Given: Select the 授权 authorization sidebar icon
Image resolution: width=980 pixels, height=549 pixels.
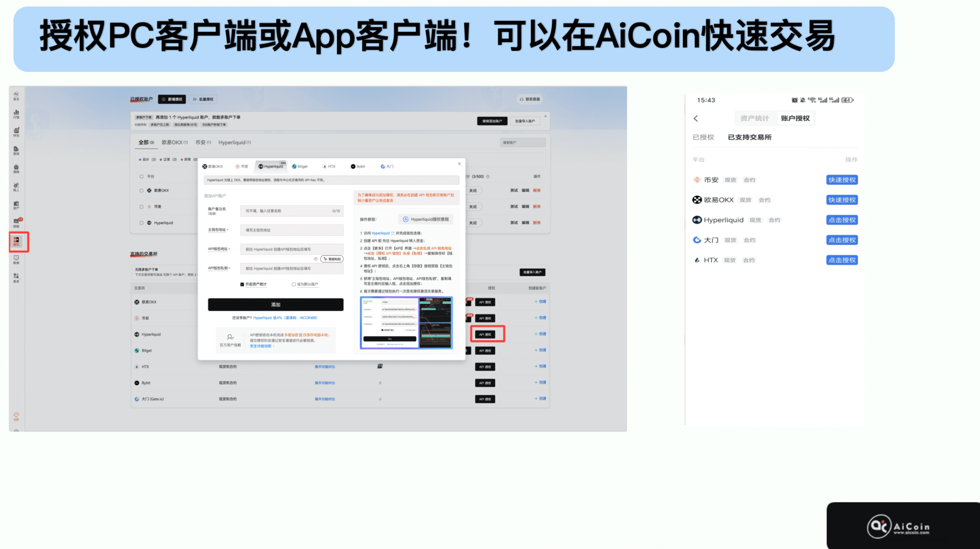Looking at the screenshot, I should coord(16,242).
